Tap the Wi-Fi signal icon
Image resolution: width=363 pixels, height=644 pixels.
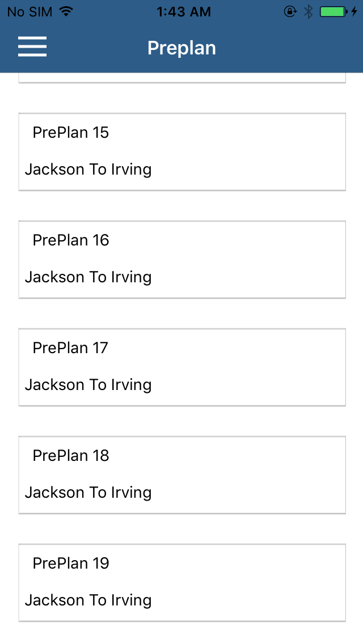66,11
